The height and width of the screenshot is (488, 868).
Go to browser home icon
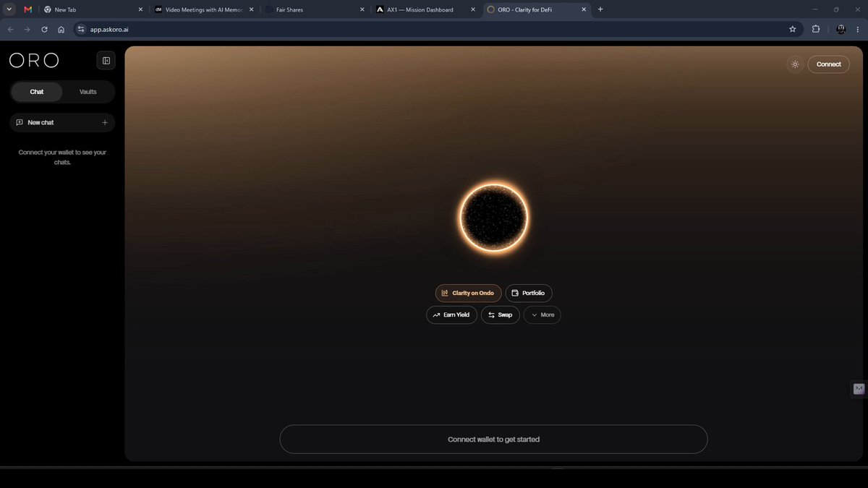(61, 30)
